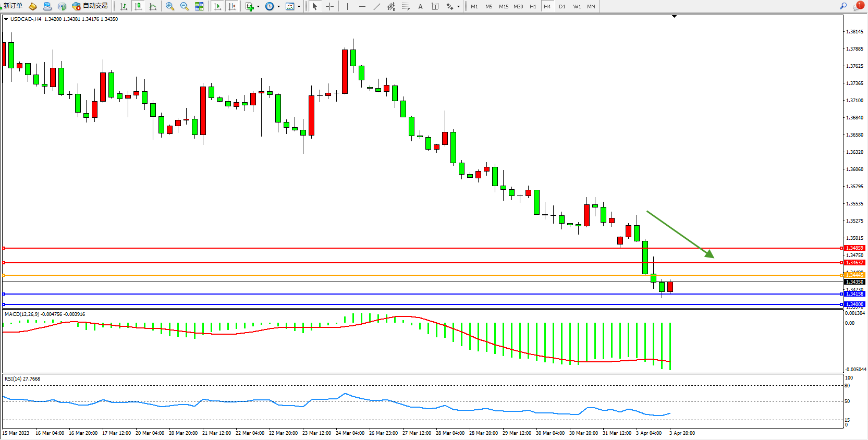This screenshot has width=868, height=440.
Task: Expand the Templates dropdown arrow
Action: [299, 7]
